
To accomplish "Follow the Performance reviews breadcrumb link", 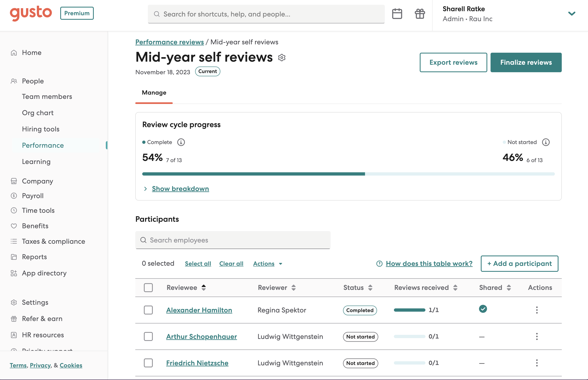I will (x=169, y=42).
